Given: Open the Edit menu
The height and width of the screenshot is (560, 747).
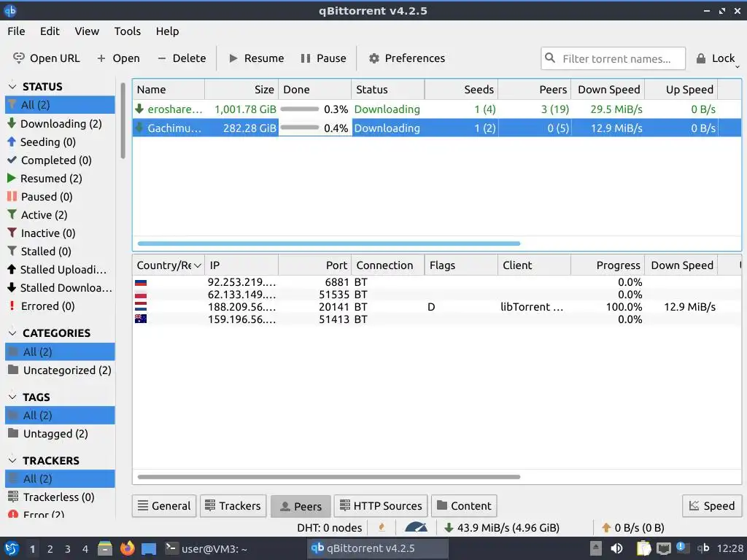Looking at the screenshot, I should (50, 31).
